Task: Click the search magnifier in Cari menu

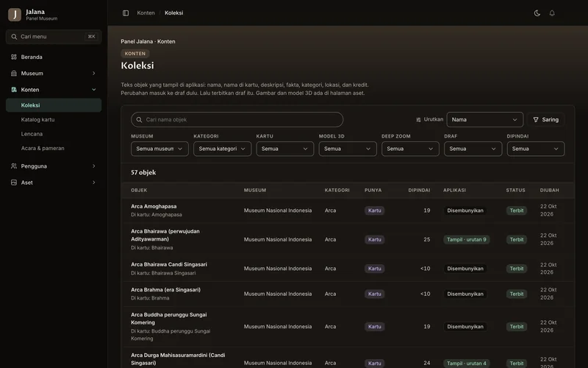Action: pyautogui.click(x=14, y=37)
